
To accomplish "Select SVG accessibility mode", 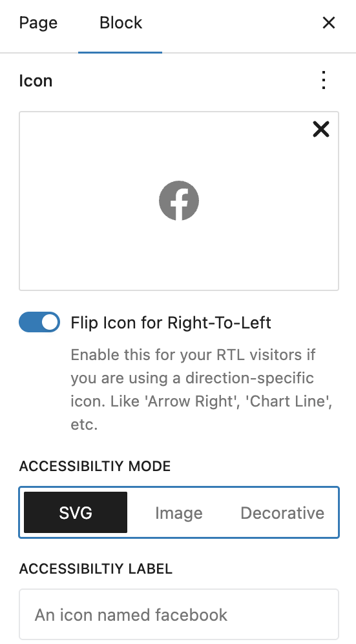I will click(x=76, y=512).
